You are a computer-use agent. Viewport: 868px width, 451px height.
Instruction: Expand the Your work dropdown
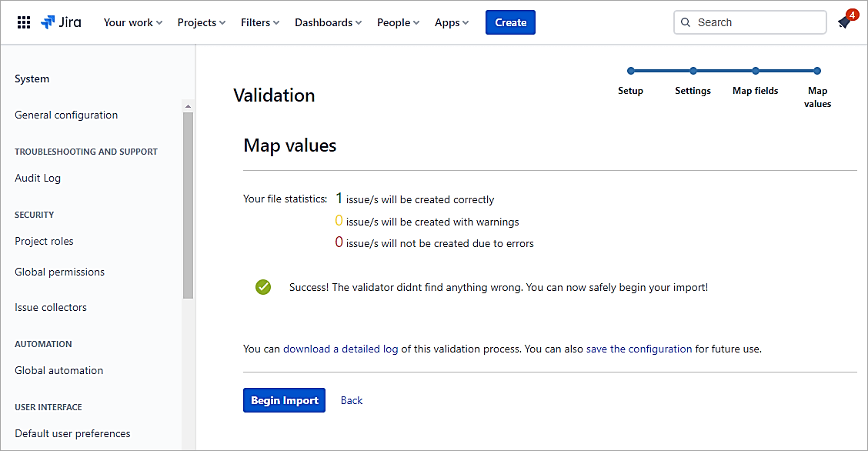click(x=133, y=22)
